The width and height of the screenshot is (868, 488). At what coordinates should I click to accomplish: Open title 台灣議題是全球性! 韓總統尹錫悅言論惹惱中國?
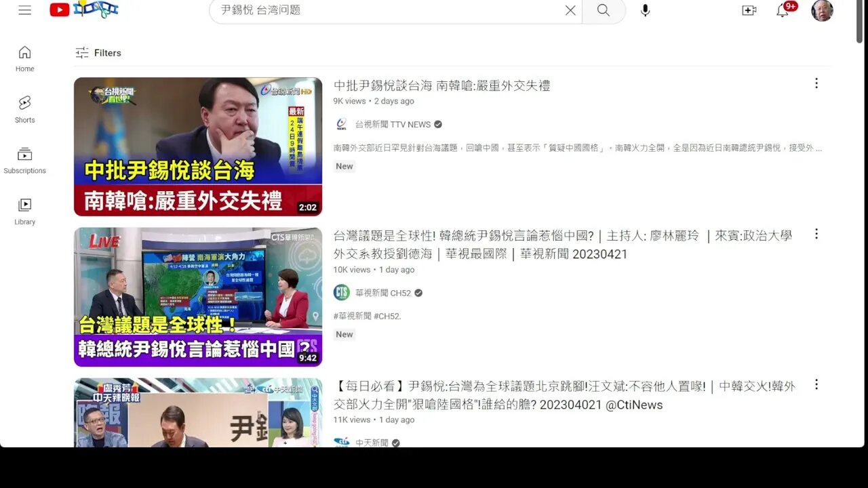562,245
